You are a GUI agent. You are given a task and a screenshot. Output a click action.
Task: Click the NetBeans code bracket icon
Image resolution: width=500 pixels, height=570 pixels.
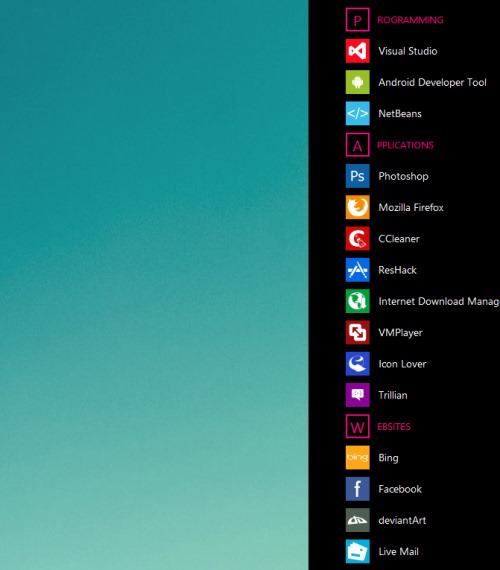pos(357,113)
